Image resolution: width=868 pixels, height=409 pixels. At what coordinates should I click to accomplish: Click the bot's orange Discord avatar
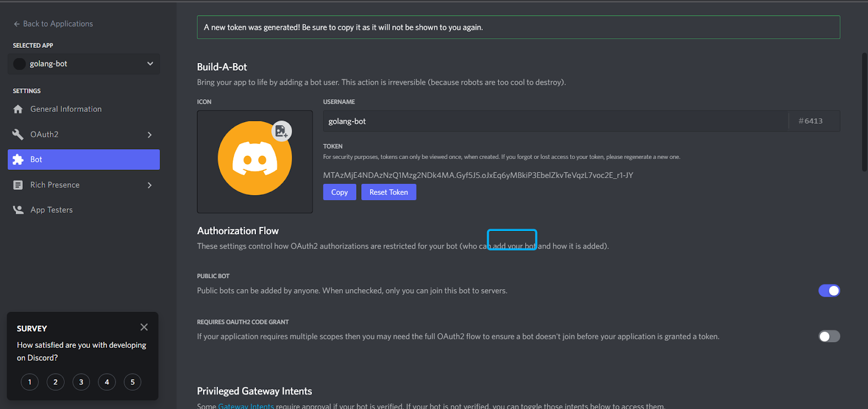[x=254, y=158]
